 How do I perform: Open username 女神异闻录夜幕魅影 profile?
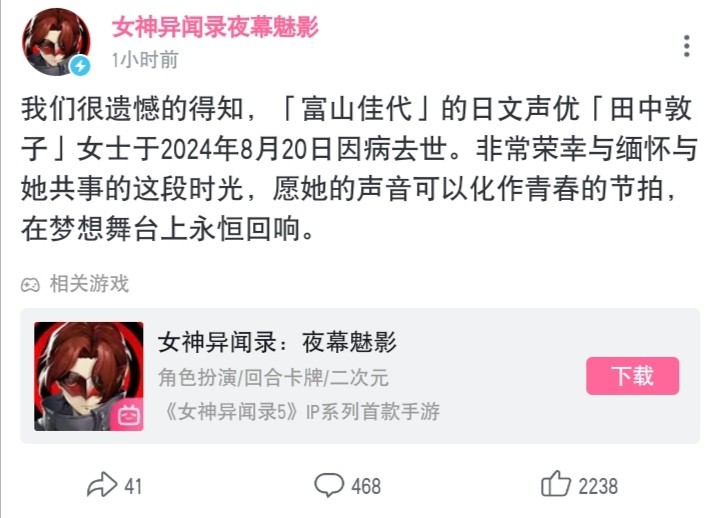[215, 27]
